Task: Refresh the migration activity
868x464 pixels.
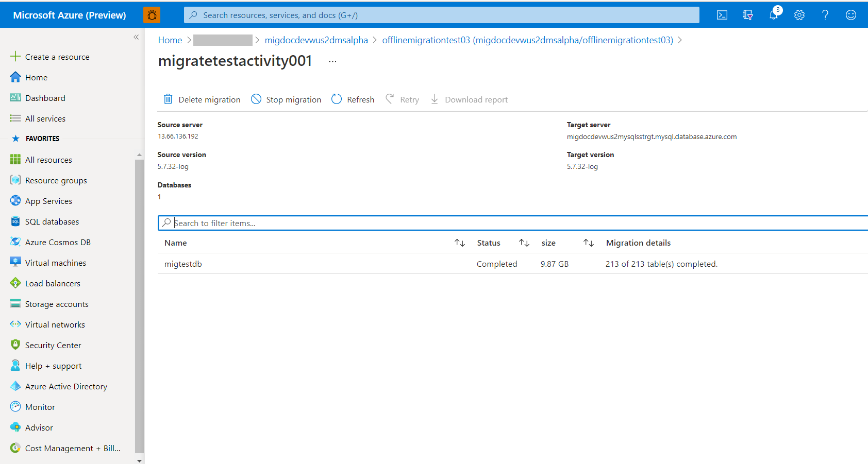Action: [x=353, y=99]
